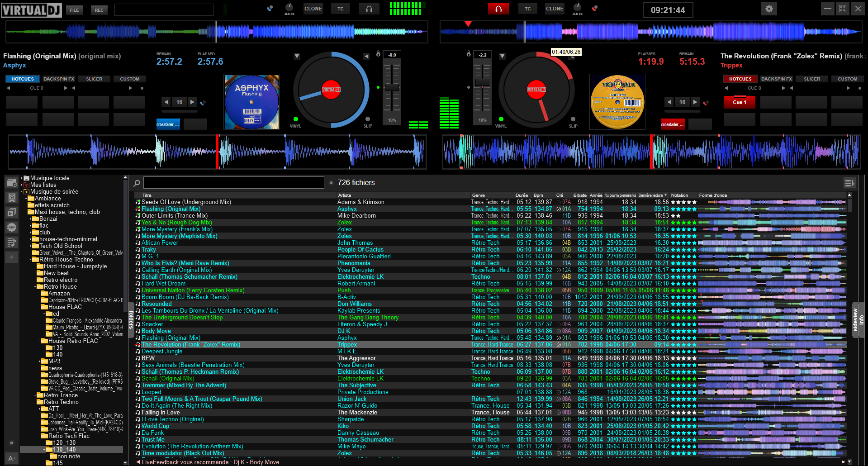Select left deck HOTCUES pad tab
The width and height of the screenshot is (868, 466).
coord(23,79)
